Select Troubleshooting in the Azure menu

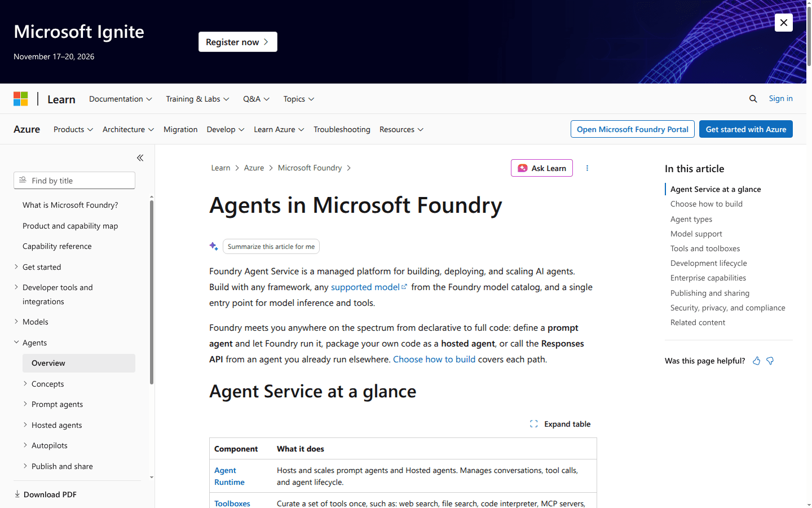click(342, 129)
